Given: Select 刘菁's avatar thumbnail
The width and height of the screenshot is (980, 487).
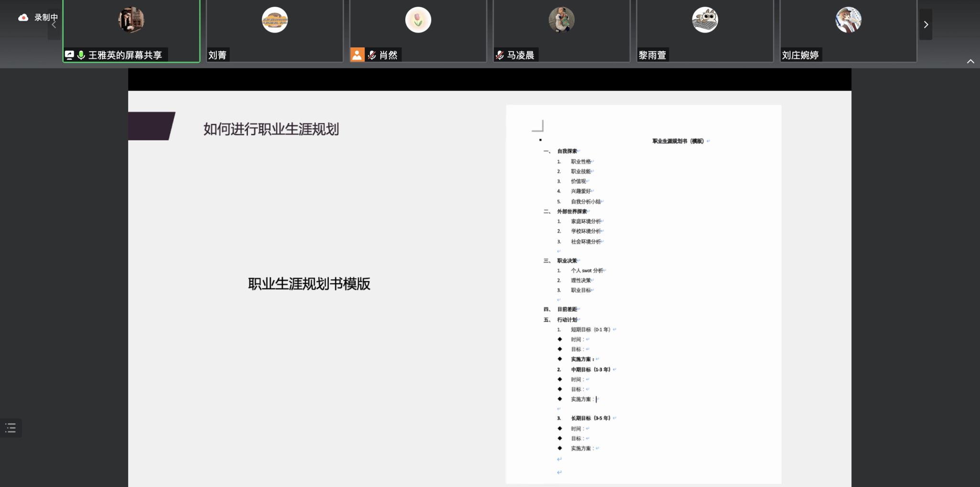Looking at the screenshot, I should point(275,20).
